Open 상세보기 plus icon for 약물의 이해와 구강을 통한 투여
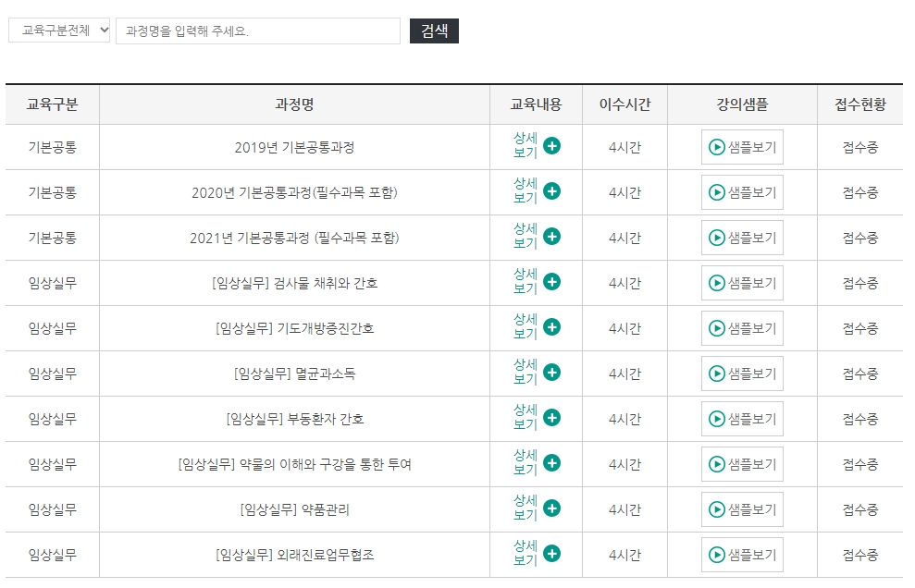The height and width of the screenshot is (588, 915). [x=551, y=463]
